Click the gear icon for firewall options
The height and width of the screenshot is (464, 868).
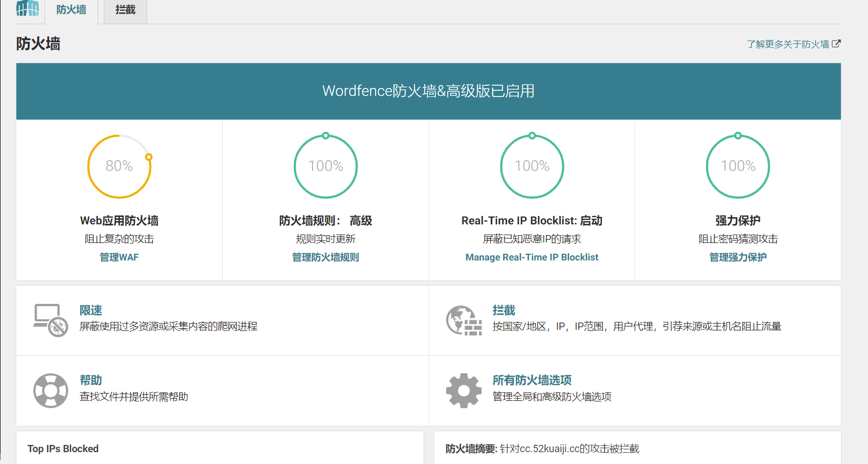click(464, 390)
